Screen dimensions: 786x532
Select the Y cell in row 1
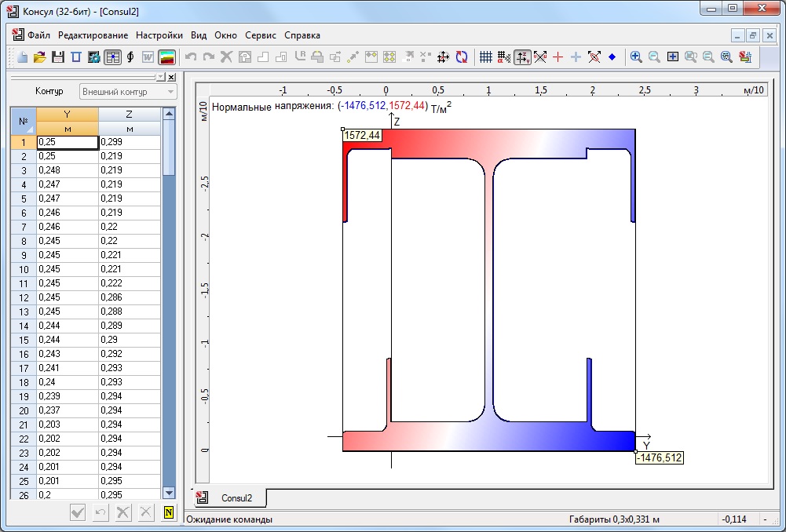pyautogui.click(x=67, y=142)
